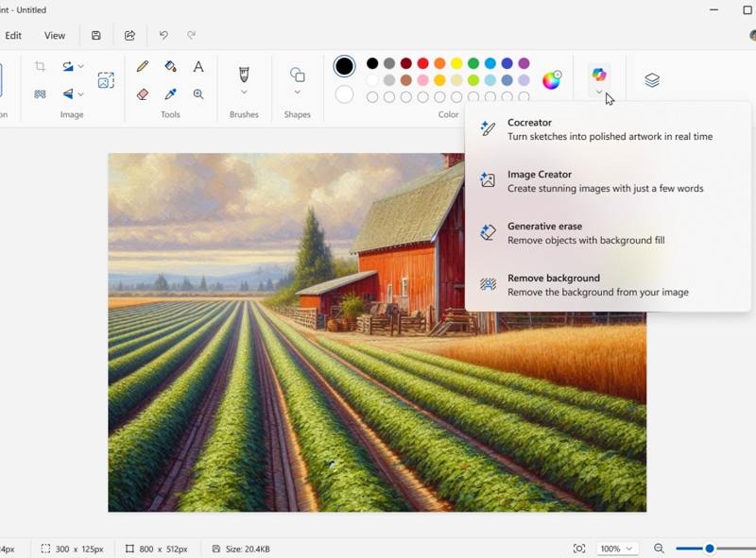
Task: Select black as the active color
Action: [344, 66]
